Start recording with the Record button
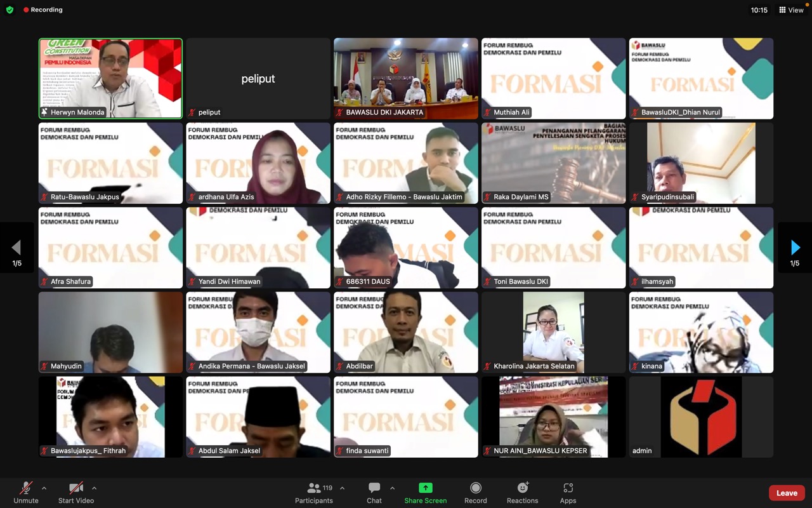Viewport: 812px width, 508px height. [475, 492]
